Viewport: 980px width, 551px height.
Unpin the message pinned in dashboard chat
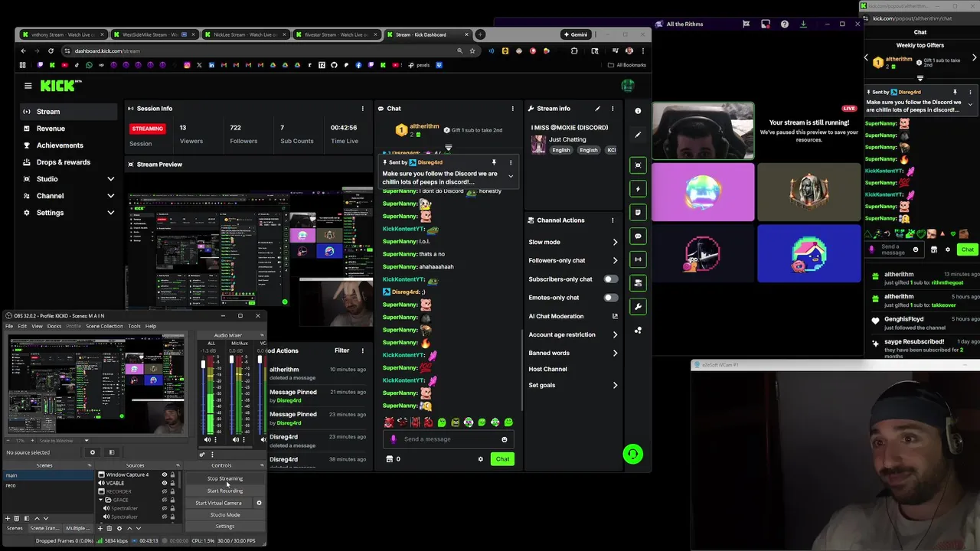(494, 162)
